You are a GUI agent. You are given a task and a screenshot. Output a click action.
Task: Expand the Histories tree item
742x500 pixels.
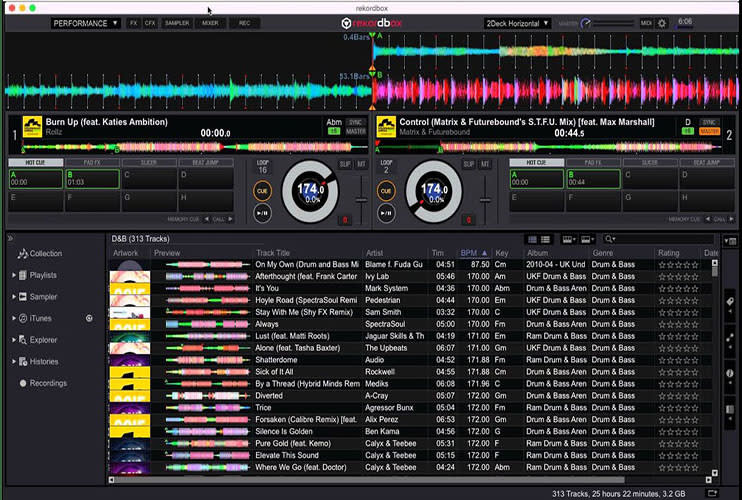[x=14, y=361]
